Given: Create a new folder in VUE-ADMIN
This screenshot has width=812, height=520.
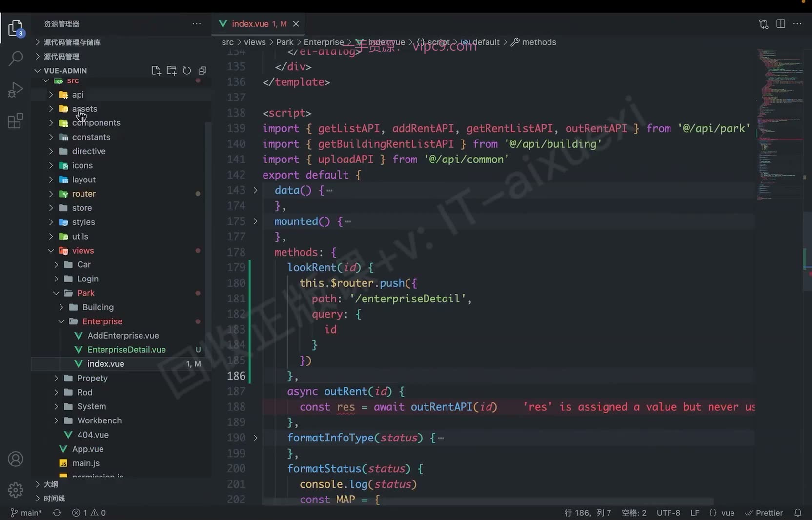Looking at the screenshot, I should point(171,71).
